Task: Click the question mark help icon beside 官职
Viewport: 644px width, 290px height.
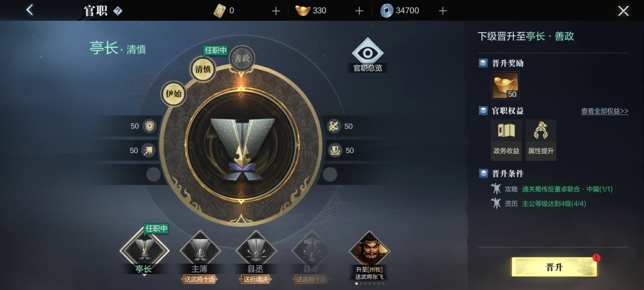Action: coord(118,11)
